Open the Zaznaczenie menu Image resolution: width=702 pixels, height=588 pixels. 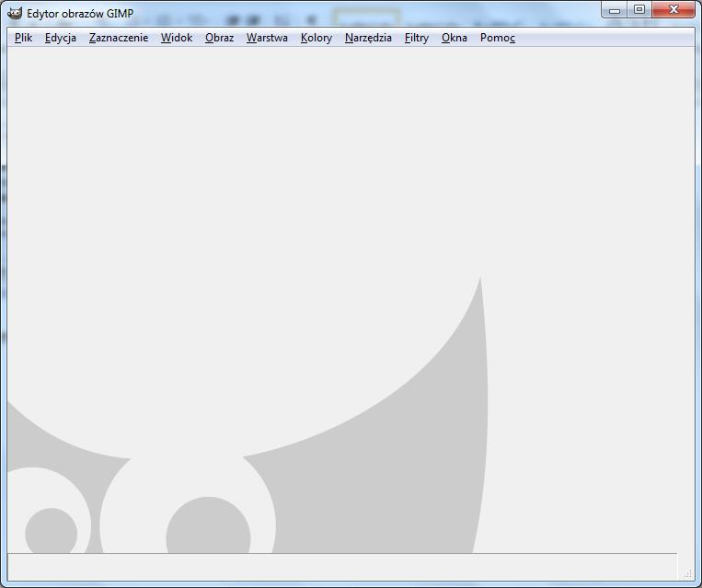119,38
